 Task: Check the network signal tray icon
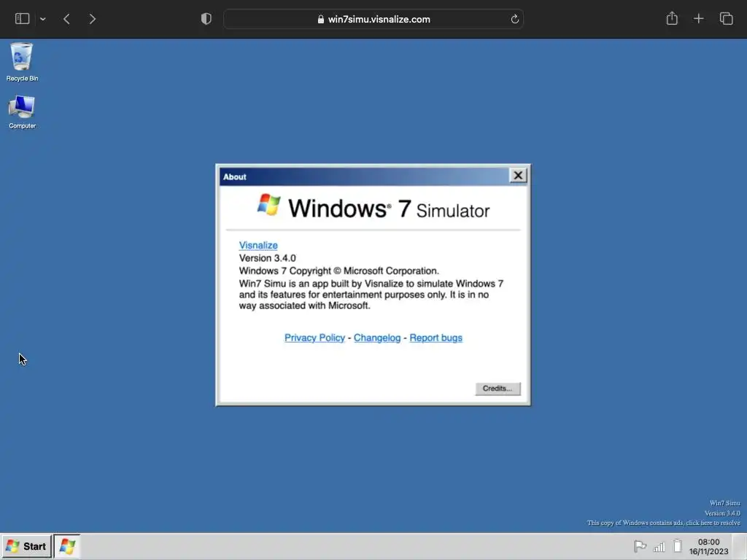click(x=659, y=547)
